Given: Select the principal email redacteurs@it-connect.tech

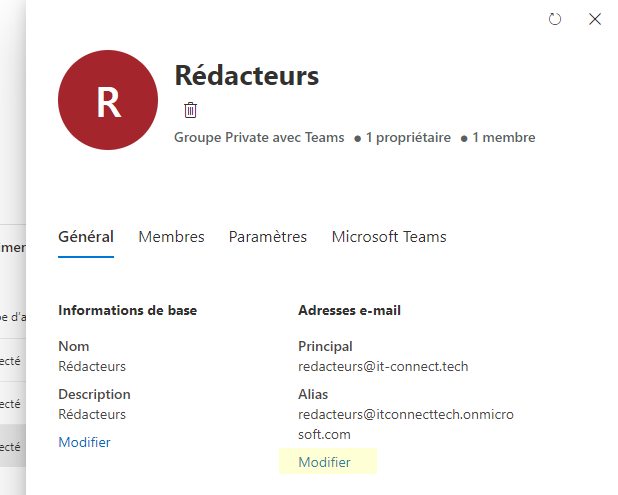Looking at the screenshot, I should 383,366.
